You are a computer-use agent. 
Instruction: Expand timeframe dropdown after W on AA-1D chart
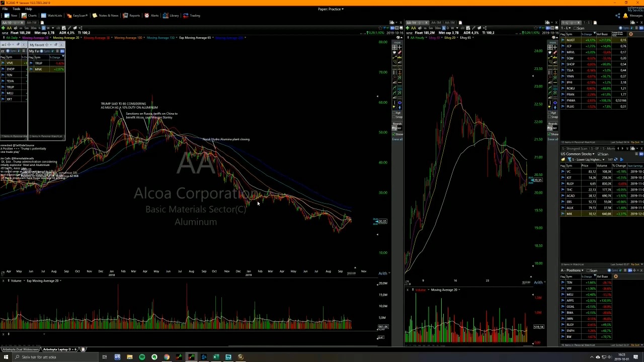coord(53,28)
